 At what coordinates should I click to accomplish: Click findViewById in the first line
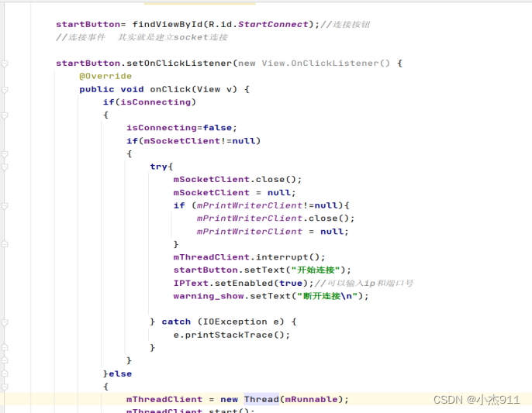pyautogui.click(x=168, y=25)
